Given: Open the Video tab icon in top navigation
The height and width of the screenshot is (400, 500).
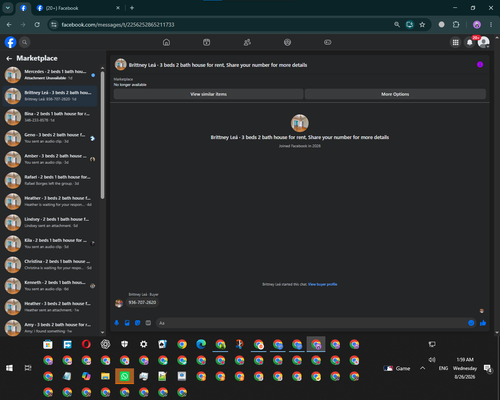Looking at the screenshot, I should point(207,42).
